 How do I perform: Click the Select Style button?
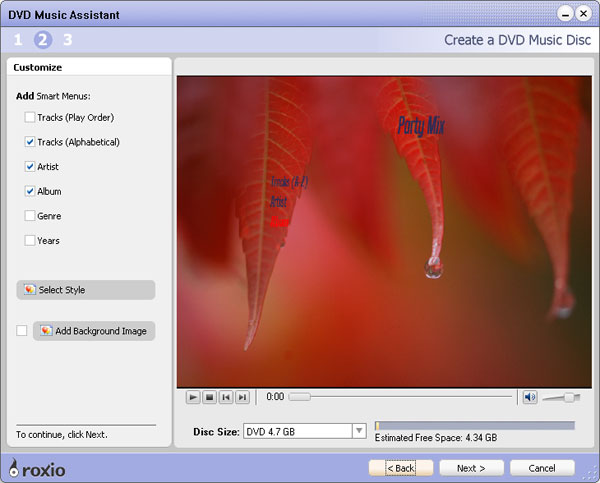tap(86, 290)
